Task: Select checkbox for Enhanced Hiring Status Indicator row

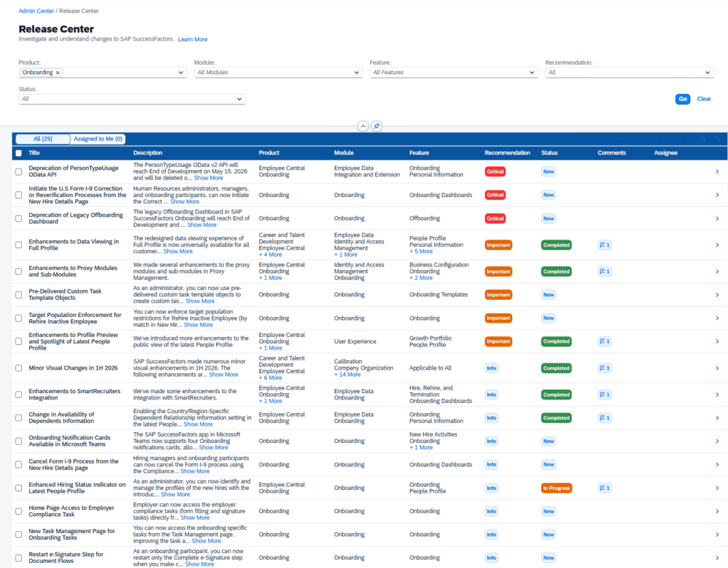Action: [18, 488]
